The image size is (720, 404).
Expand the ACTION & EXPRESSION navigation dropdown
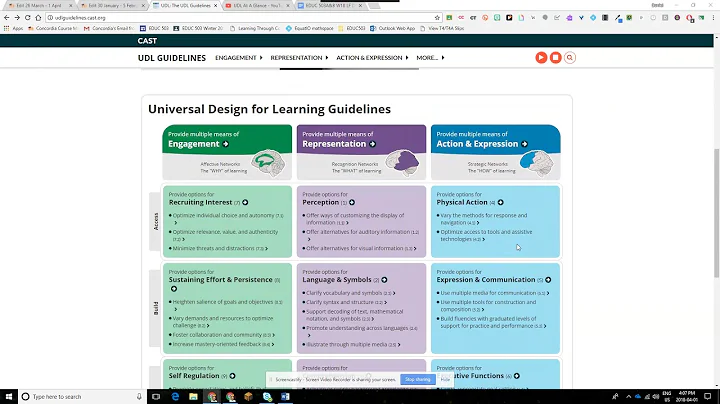(372, 58)
